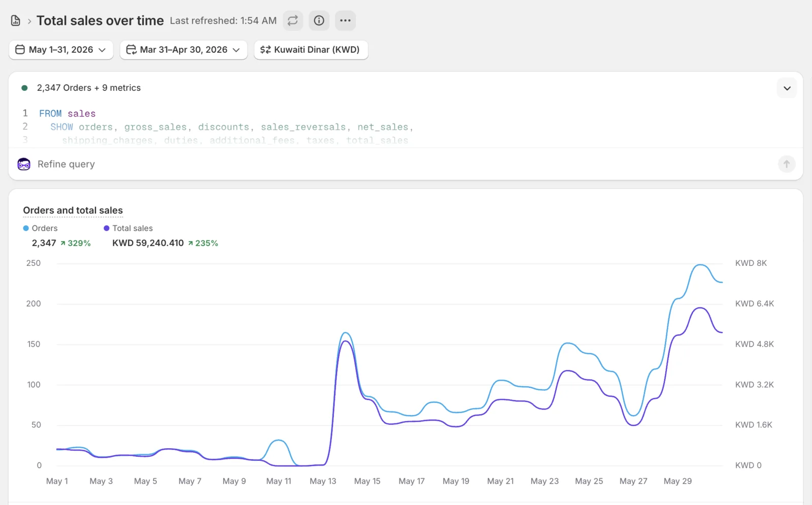This screenshot has width=812, height=505.
Task: Refresh the report data
Action: tap(293, 21)
